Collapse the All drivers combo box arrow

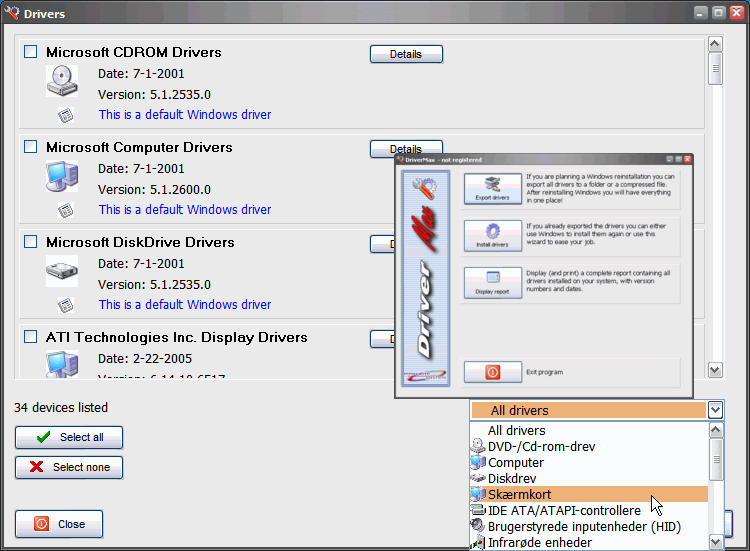(715, 410)
